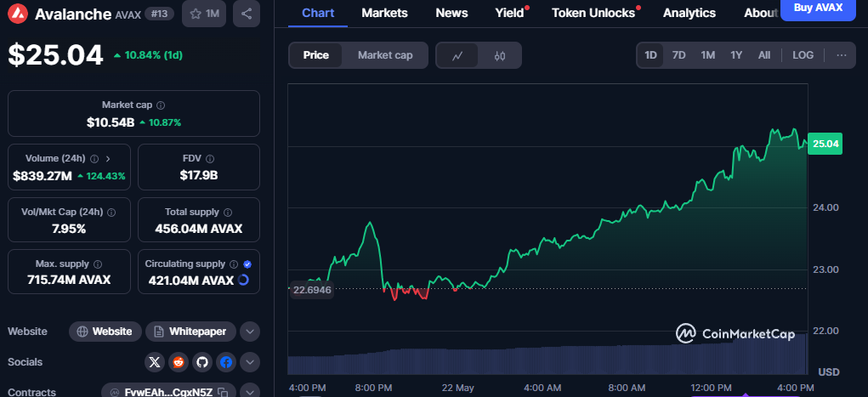
Task: Open Volume (24h) details arrow
Action: click(108, 159)
